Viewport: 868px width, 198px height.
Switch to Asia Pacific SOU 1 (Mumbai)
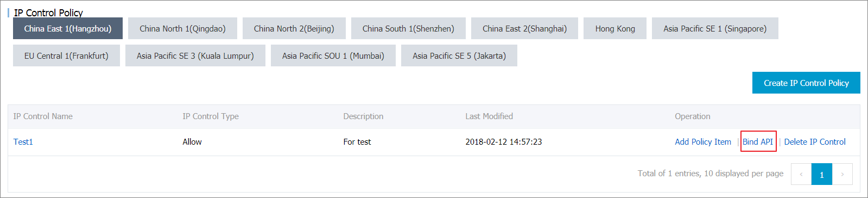tap(333, 55)
